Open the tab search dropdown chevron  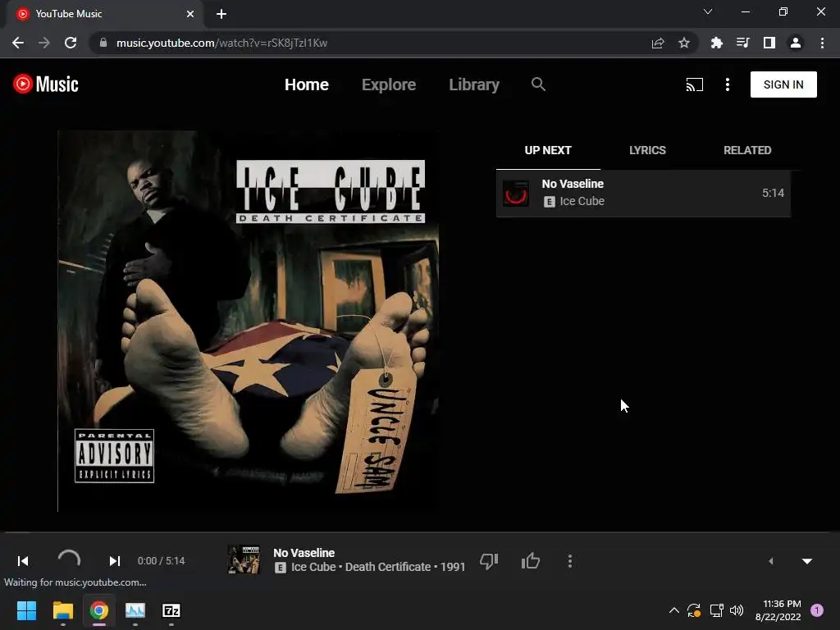708,11
